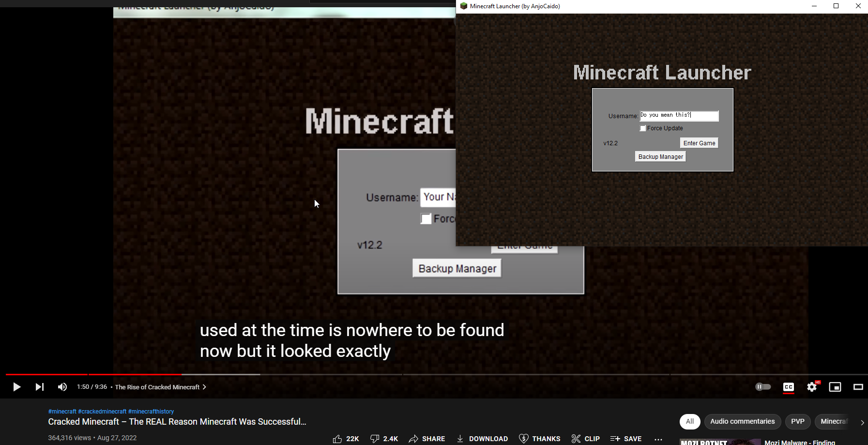Click the Clip scissors icon
This screenshot has width=868, height=445.
pyautogui.click(x=576, y=439)
